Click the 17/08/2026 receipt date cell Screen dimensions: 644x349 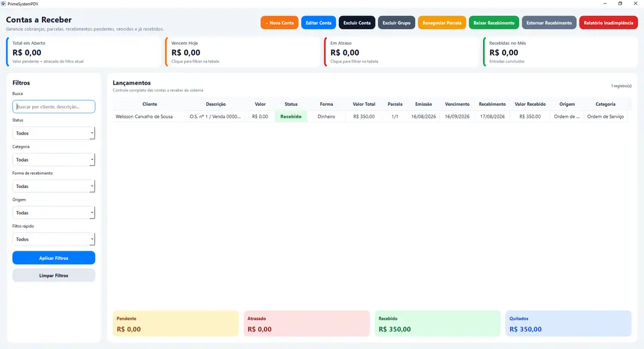[x=492, y=117]
